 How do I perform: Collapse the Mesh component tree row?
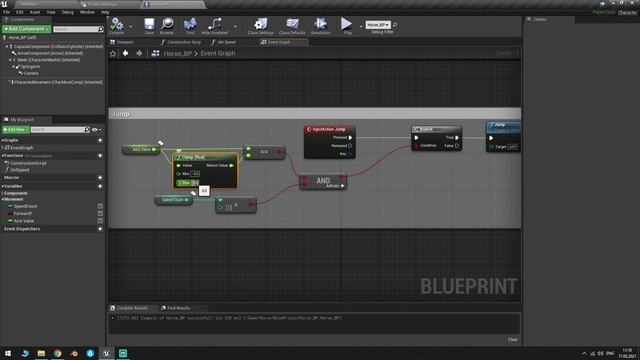pyautogui.click(x=10, y=60)
